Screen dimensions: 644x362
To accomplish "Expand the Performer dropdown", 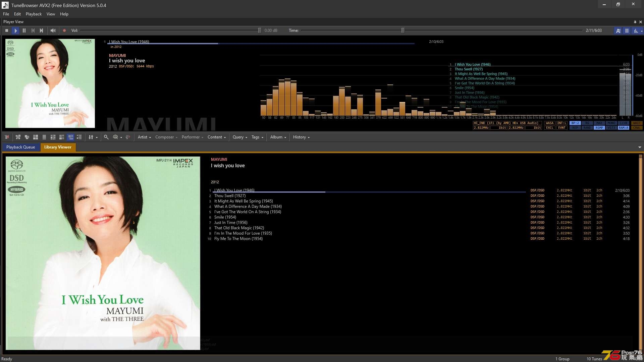I will click(x=193, y=137).
